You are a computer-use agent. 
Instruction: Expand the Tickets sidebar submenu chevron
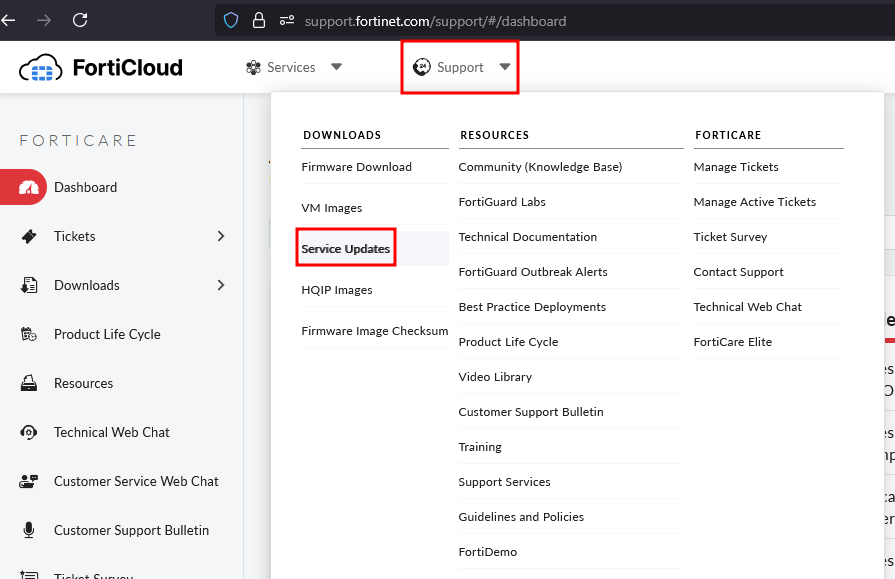(220, 236)
